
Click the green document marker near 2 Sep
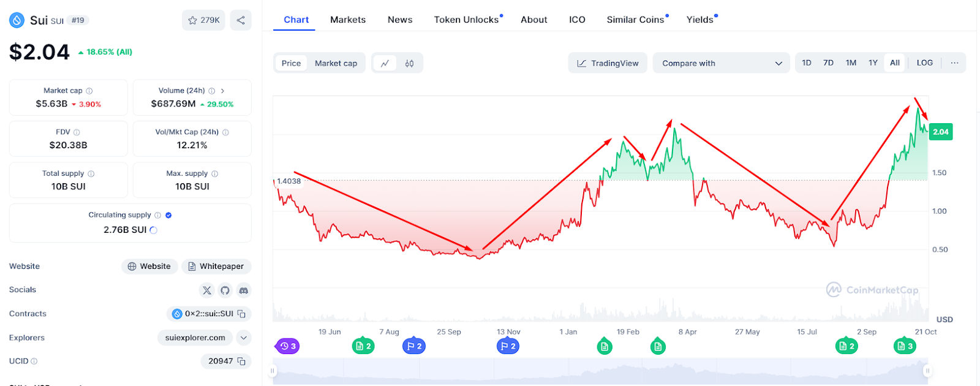(x=846, y=346)
